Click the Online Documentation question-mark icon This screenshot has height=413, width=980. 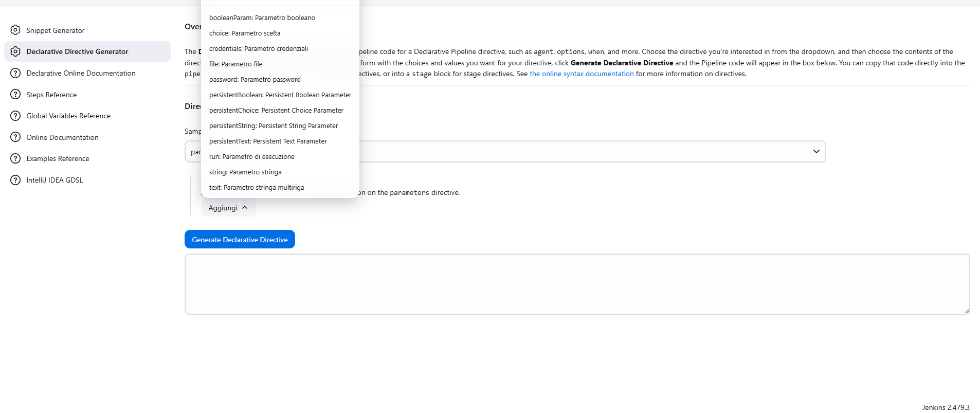coord(15,137)
